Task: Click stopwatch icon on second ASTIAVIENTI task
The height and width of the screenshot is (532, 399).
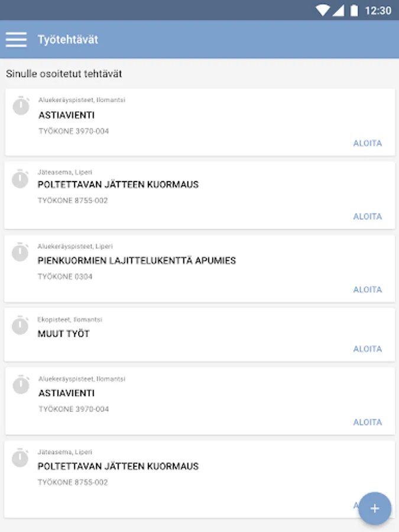Action: pos(21,385)
